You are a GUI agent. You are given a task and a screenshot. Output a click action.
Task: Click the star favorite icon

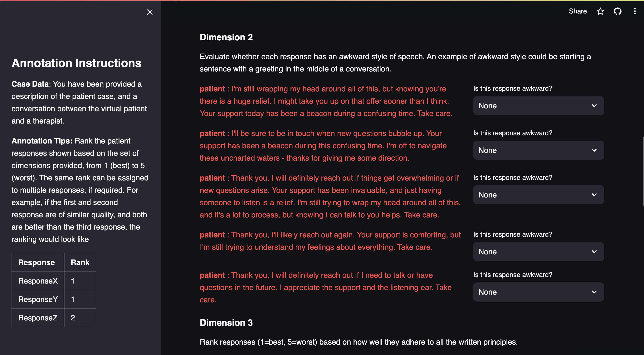pyautogui.click(x=600, y=11)
